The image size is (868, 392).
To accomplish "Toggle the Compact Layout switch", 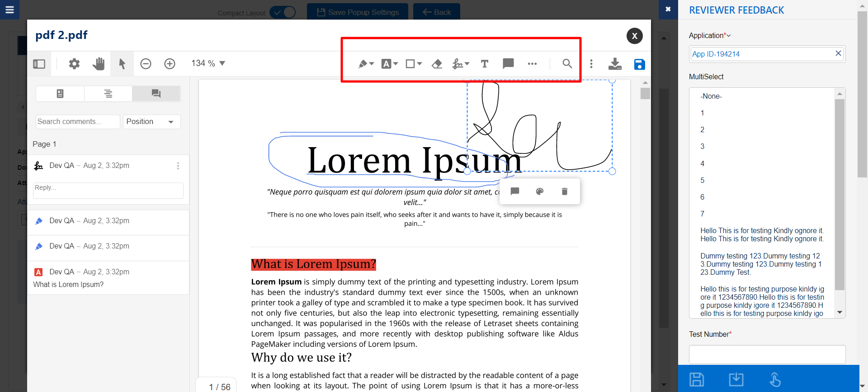I will click(283, 12).
